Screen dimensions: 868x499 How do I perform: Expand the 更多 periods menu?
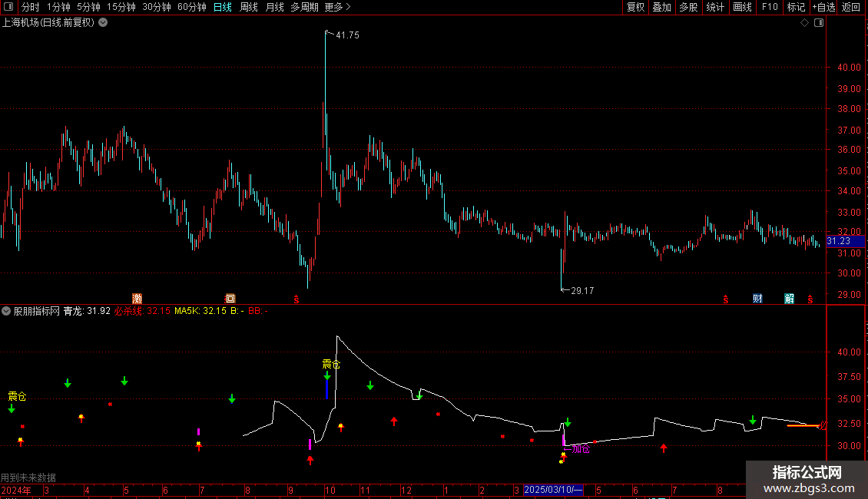(x=337, y=7)
